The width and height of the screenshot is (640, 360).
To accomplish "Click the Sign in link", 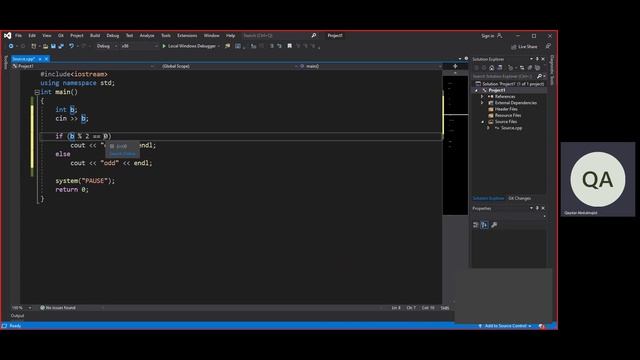I will 487,36.
